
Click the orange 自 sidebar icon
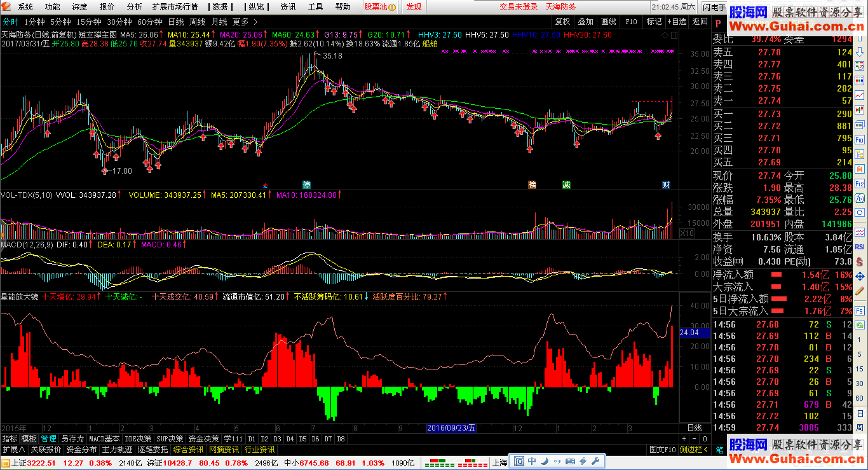coord(860,168)
